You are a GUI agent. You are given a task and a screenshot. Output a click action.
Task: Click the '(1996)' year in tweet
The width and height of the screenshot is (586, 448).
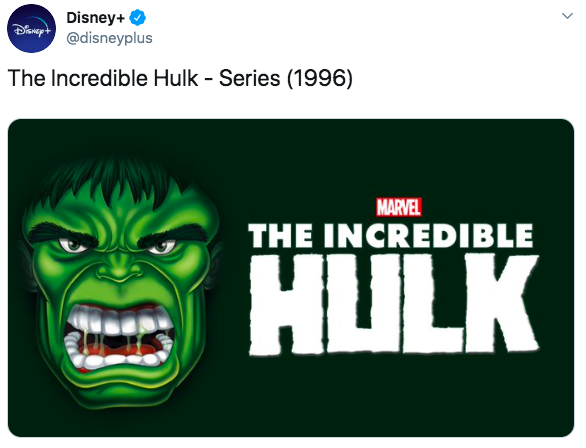click(x=320, y=78)
